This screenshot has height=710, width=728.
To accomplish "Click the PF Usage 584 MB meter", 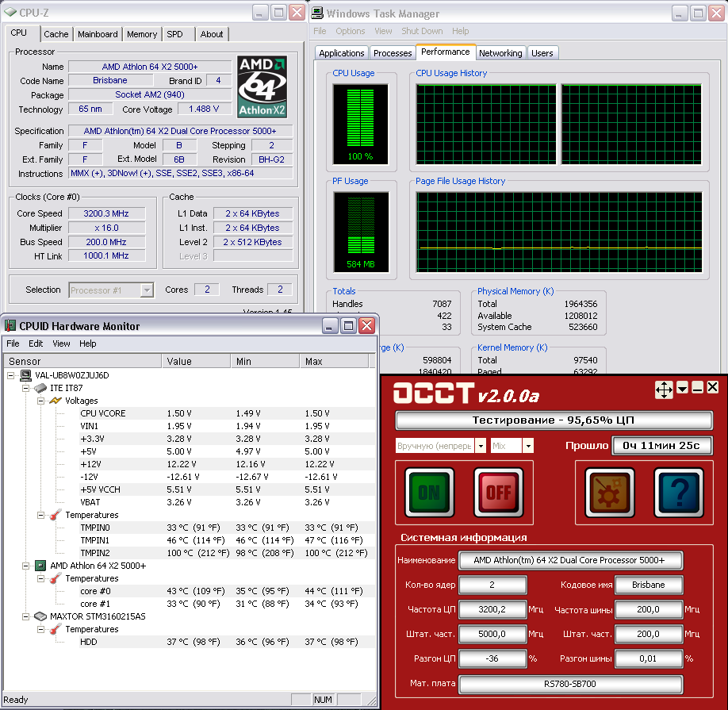I will pyautogui.click(x=360, y=232).
